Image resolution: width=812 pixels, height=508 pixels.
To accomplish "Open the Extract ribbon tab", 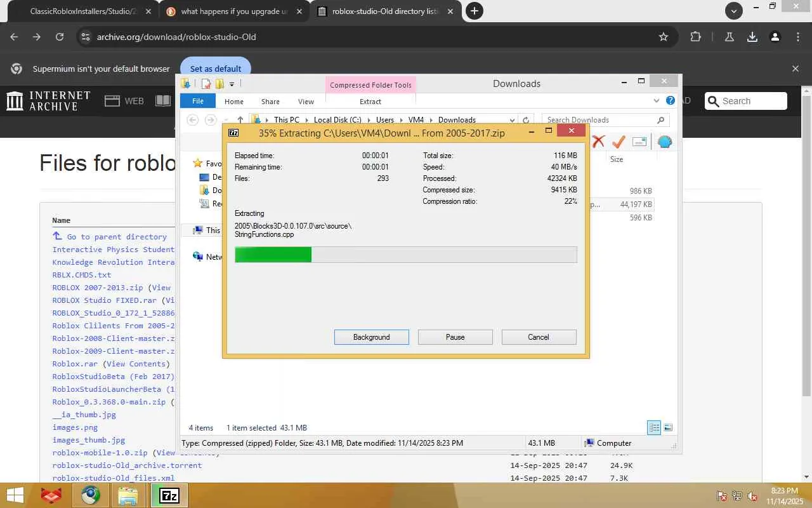I will [370, 102].
